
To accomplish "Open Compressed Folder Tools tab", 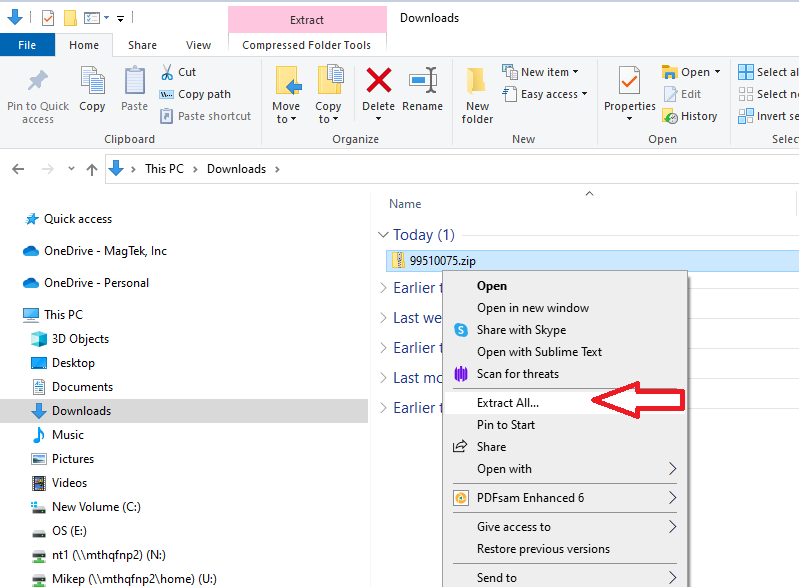I will [x=307, y=45].
